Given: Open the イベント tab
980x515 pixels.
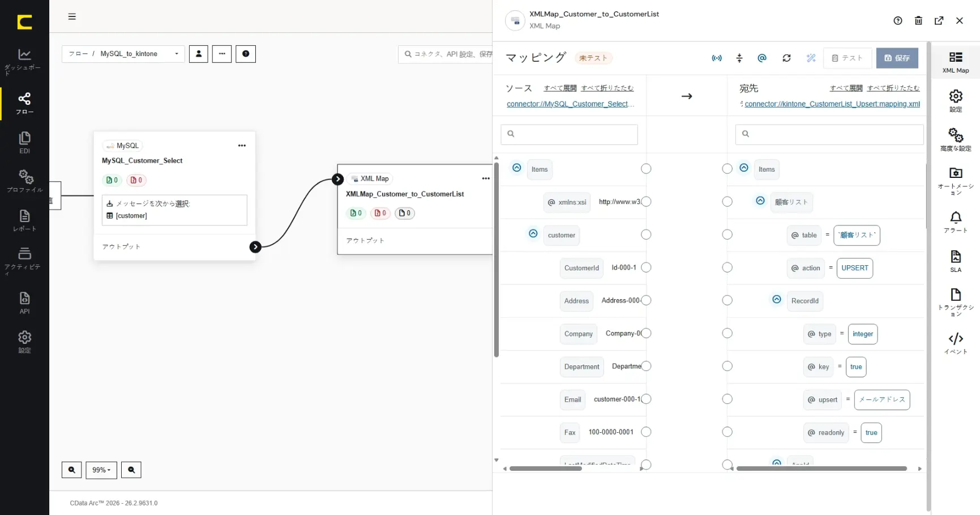Looking at the screenshot, I should tap(956, 343).
